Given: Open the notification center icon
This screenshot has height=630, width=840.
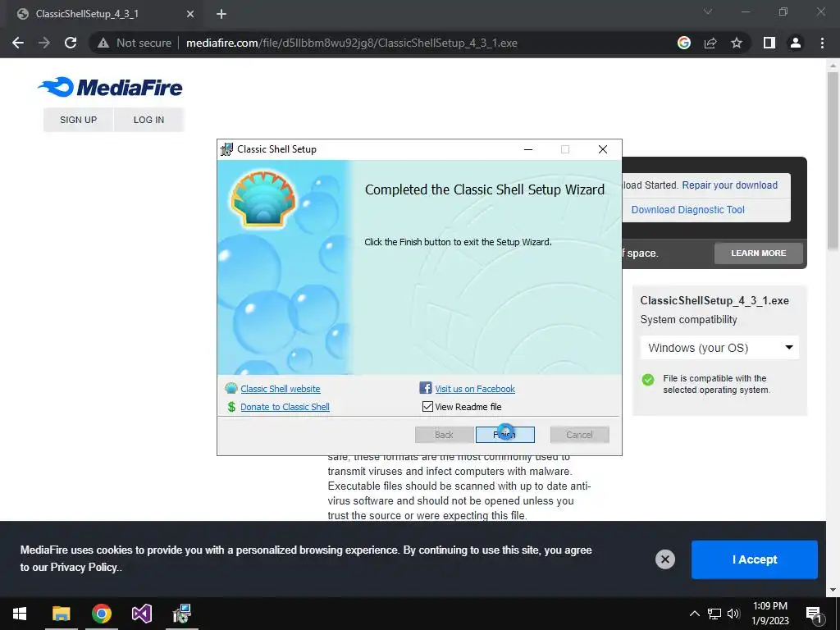Looking at the screenshot, I should coord(813,614).
